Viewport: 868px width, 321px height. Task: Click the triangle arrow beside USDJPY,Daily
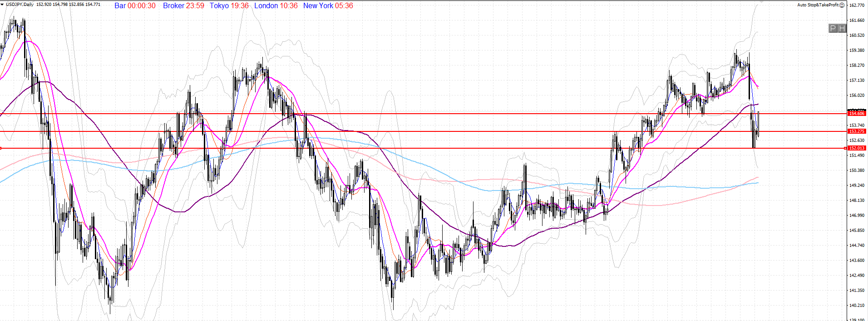(3, 5)
